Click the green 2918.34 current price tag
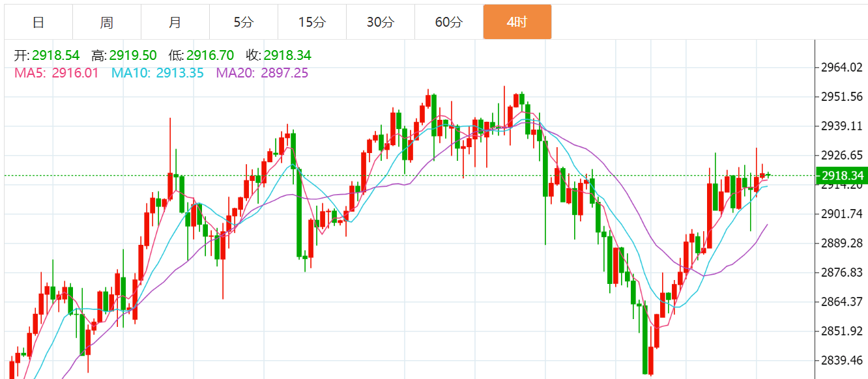 843,176
